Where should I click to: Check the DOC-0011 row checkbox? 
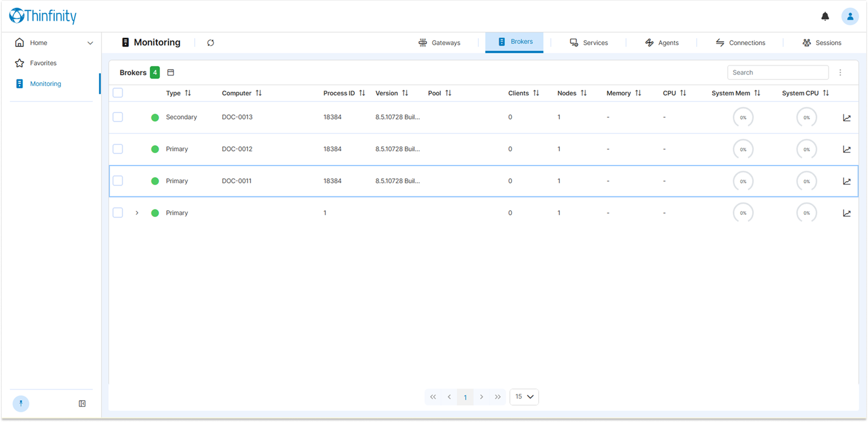(x=118, y=181)
